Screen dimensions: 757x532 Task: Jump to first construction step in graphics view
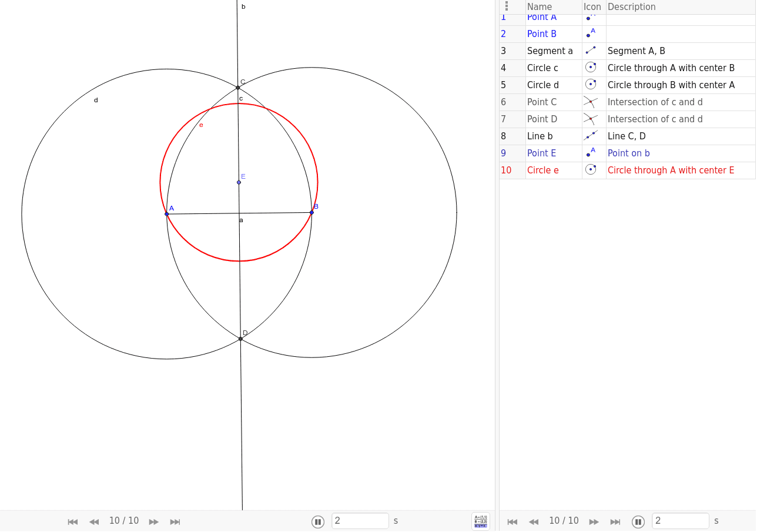tap(73, 521)
